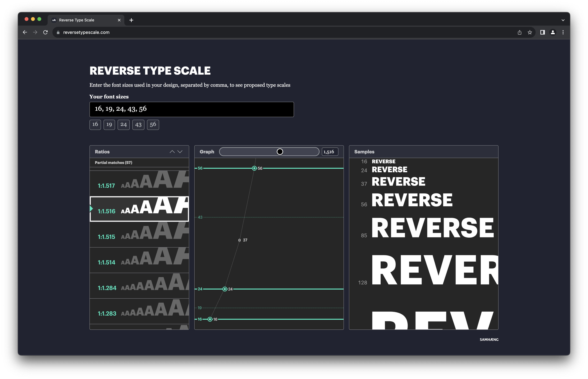The image size is (588, 379).
Task: Click the dotted 43 axis label
Action: click(200, 217)
